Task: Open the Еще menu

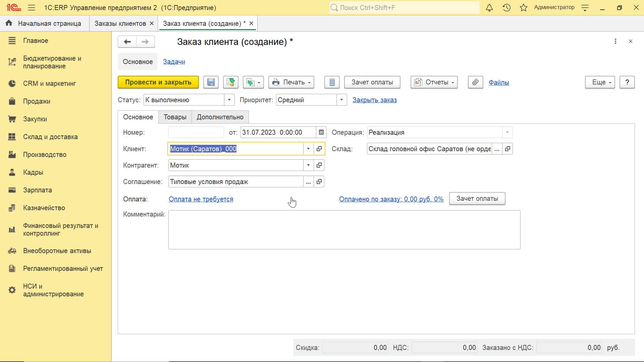Action: [600, 82]
